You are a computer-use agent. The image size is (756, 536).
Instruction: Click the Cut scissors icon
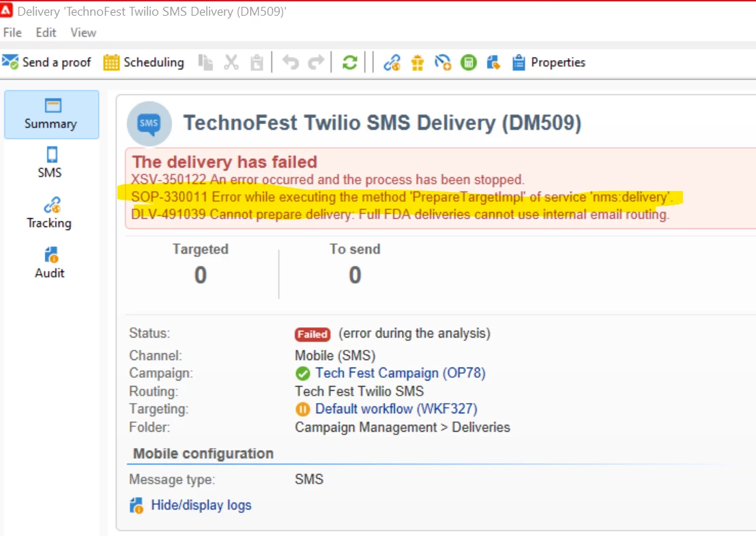click(231, 63)
